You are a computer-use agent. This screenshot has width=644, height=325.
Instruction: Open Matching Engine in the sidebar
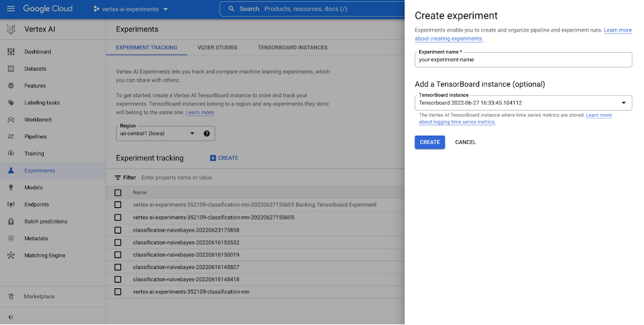click(45, 255)
